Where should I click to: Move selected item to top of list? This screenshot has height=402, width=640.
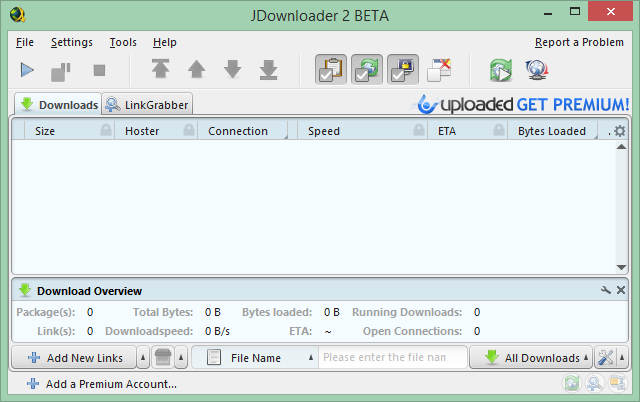tap(160, 69)
